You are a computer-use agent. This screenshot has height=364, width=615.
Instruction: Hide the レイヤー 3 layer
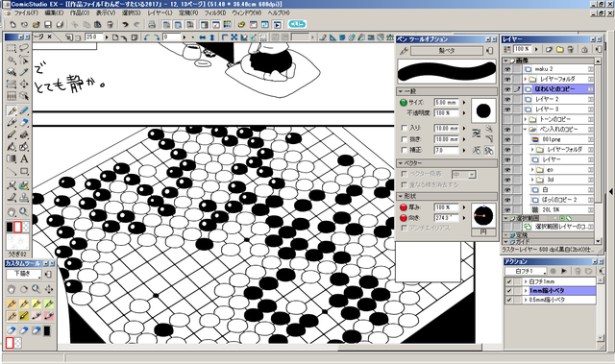pyautogui.click(x=507, y=109)
